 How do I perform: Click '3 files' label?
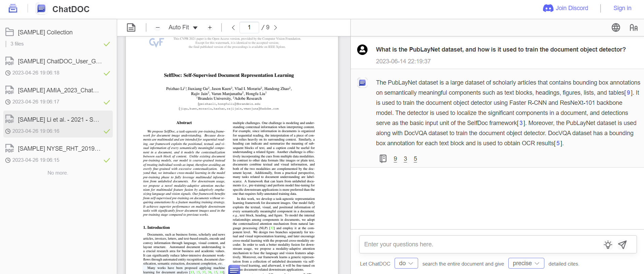pos(17,44)
